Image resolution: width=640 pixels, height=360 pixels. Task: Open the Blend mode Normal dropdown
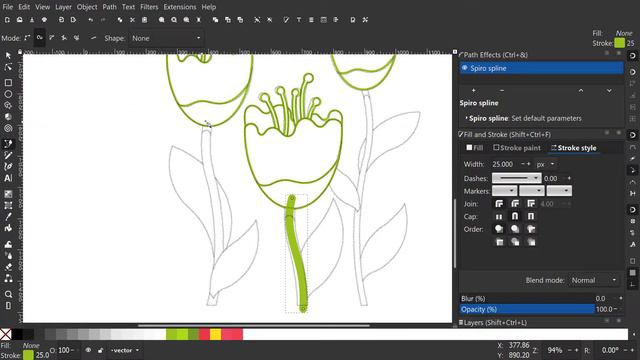click(594, 280)
